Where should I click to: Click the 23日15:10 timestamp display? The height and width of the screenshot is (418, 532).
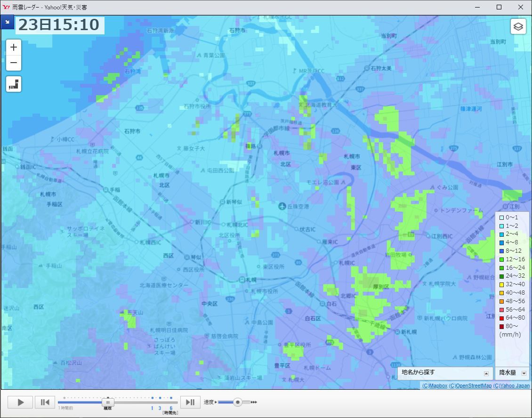point(59,25)
